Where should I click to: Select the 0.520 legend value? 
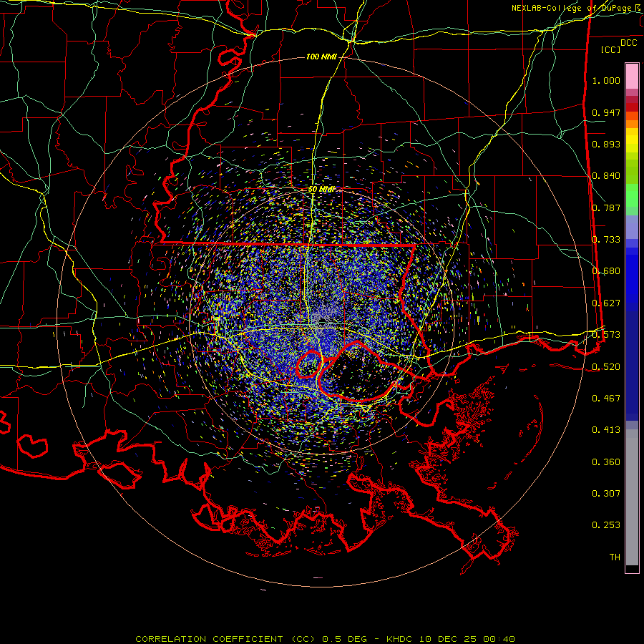pos(606,367)
